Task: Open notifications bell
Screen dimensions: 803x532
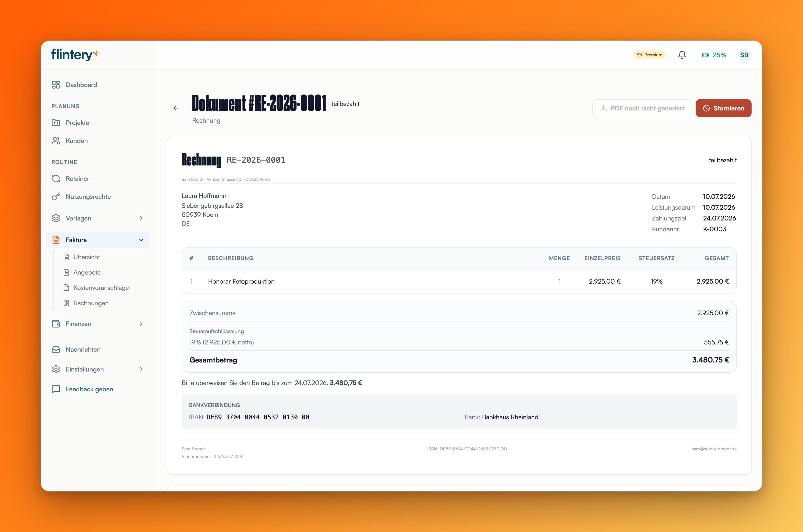Action: tap(682, 55)
